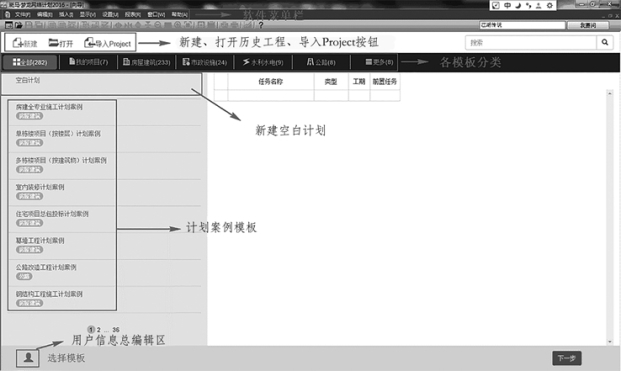Go to page 2 of template list
621x371 pixels.
pyautogui.click(x=99, y=329)
